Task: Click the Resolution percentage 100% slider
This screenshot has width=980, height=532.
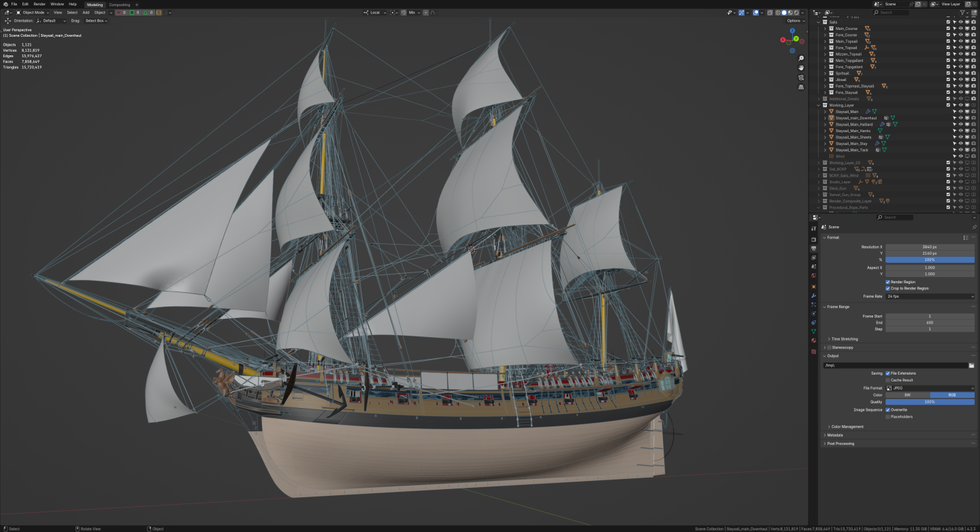Action: pyautogui.click(x=930, y=260)
